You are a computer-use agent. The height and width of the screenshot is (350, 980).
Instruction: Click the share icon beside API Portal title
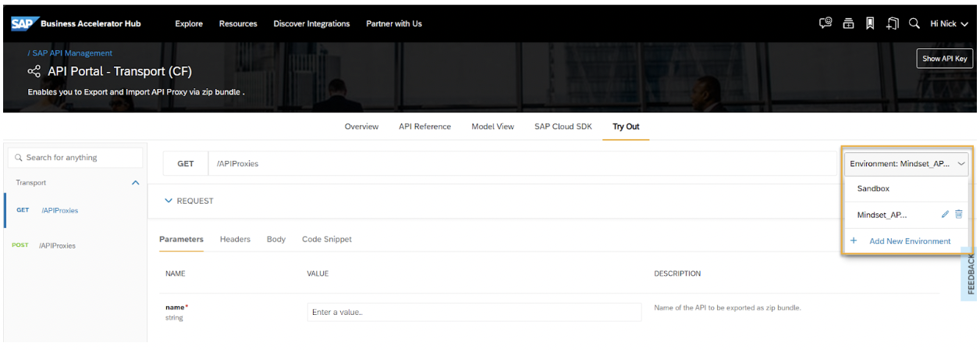(x=34, y=72)
